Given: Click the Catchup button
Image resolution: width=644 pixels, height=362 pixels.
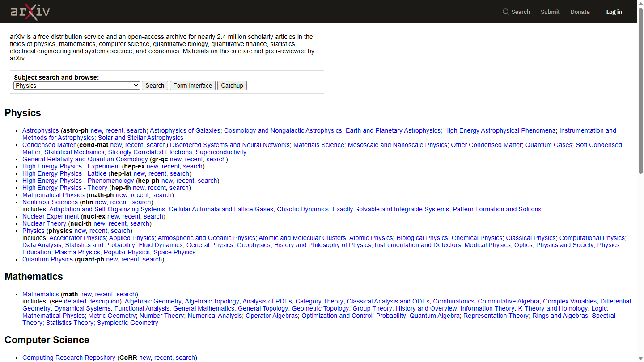Looking at the screenshot, I should [232, 85].
